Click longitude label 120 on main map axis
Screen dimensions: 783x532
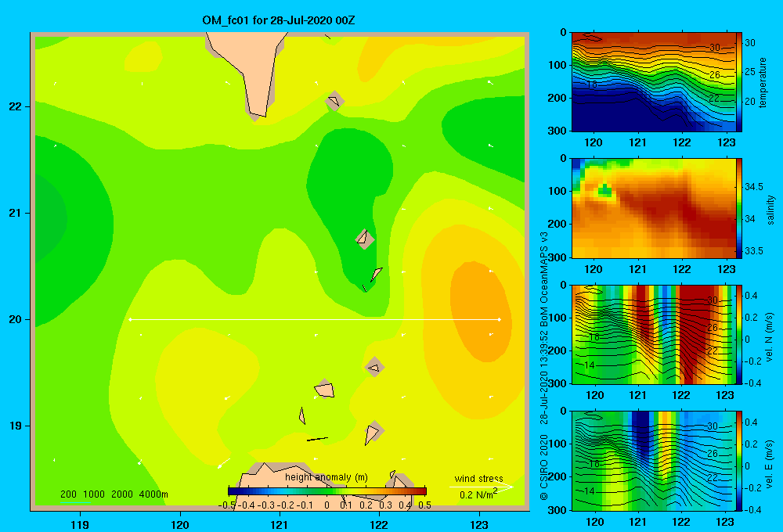(180, 524)
